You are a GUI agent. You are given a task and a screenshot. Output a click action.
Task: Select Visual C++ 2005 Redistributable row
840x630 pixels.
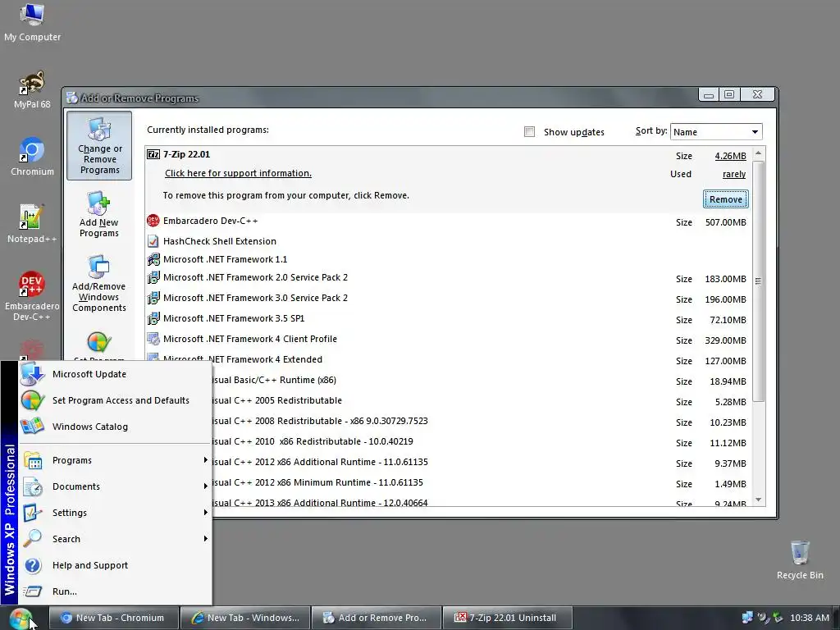pos(449,400)
